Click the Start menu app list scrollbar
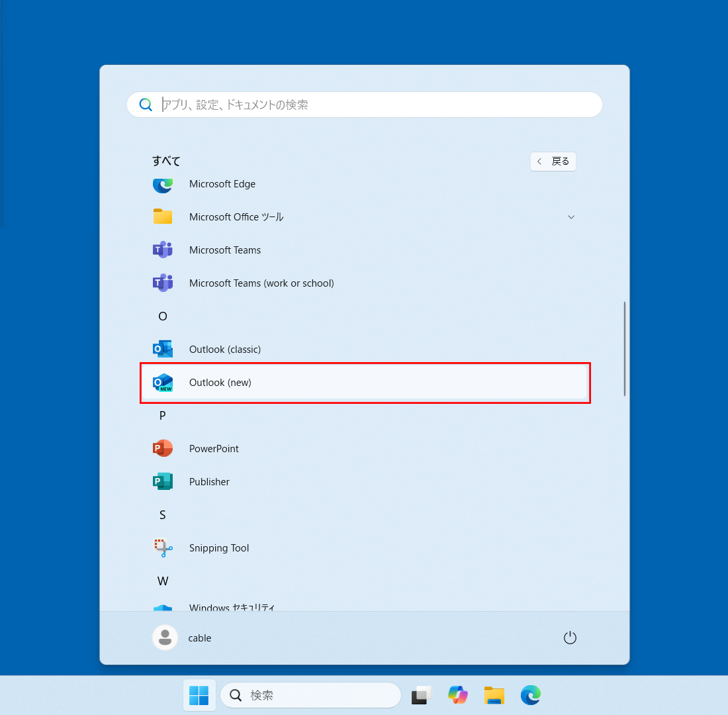Image resolution: width=728 pixels, height=715 pixels. pos(625,348)
